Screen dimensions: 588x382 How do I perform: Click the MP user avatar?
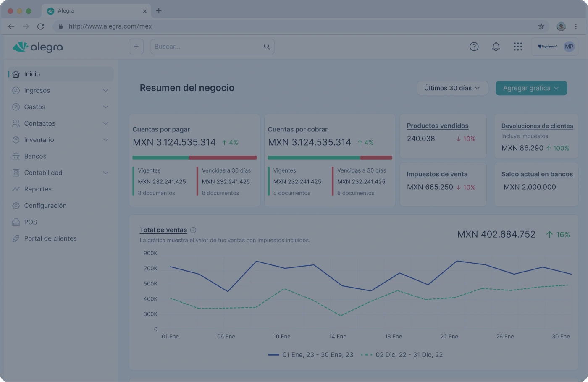[x=569, y=47]
